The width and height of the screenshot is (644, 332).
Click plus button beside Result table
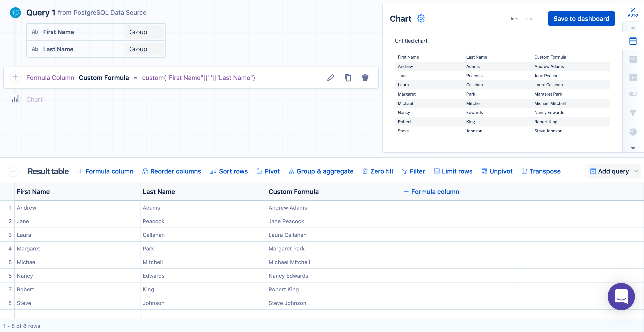[13, 171]
